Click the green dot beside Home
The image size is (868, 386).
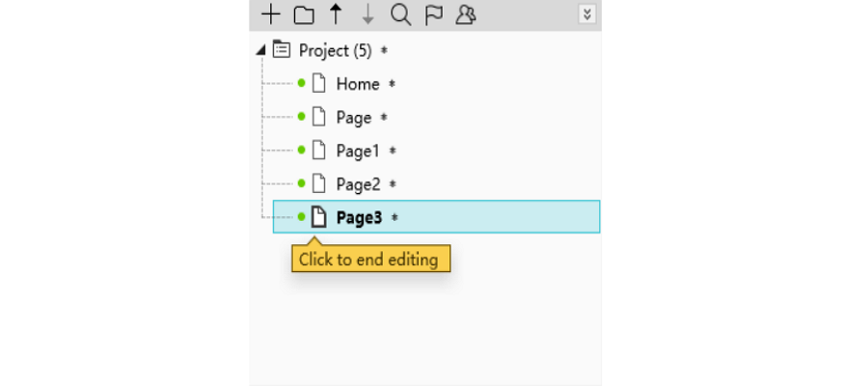pos(302,83)
